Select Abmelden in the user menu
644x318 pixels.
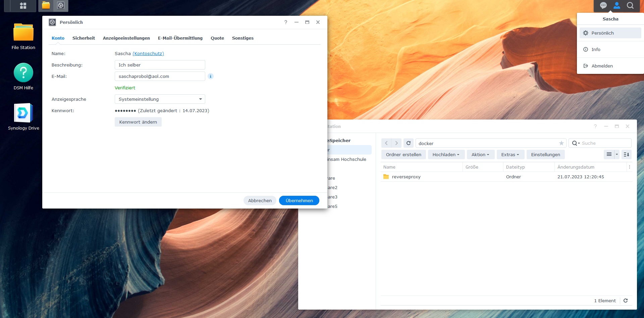tap(602, 66)
